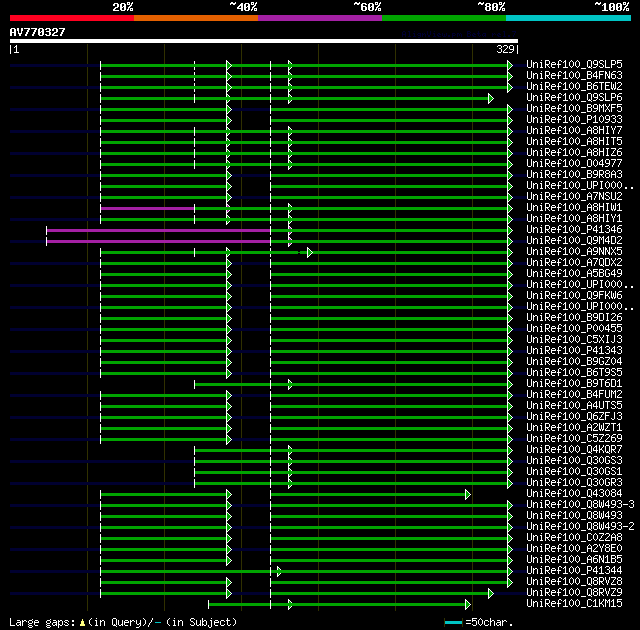Screen dimensions: 640x630
Task: Click the purple ~60% identity legend segment
Action: 320,18
